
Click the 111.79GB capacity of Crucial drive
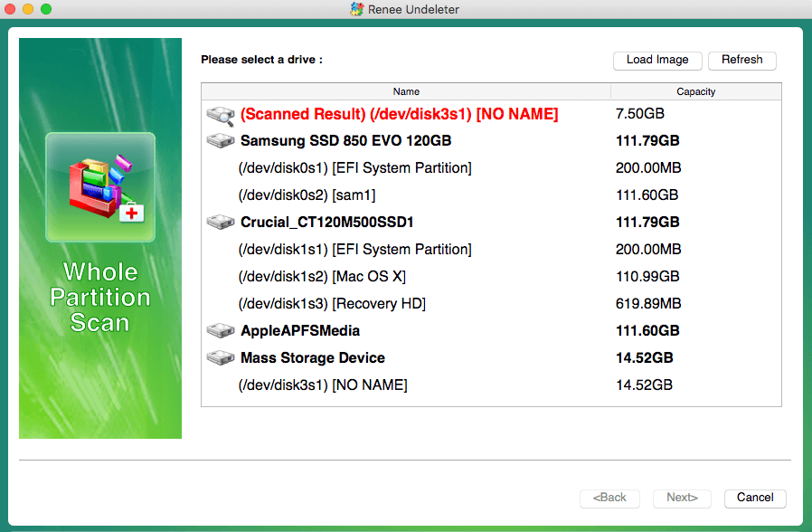(647, 222)
